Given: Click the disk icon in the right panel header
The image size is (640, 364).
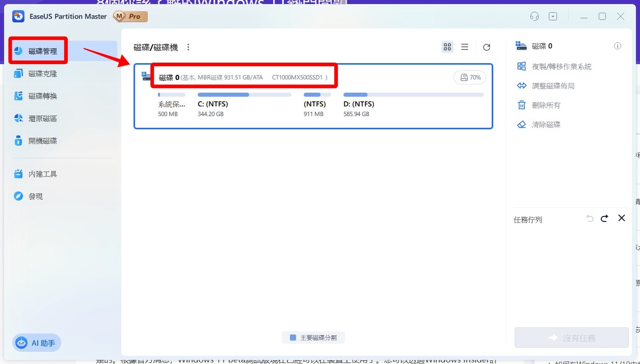Looking at the screenshot, I should click(521, 46).
